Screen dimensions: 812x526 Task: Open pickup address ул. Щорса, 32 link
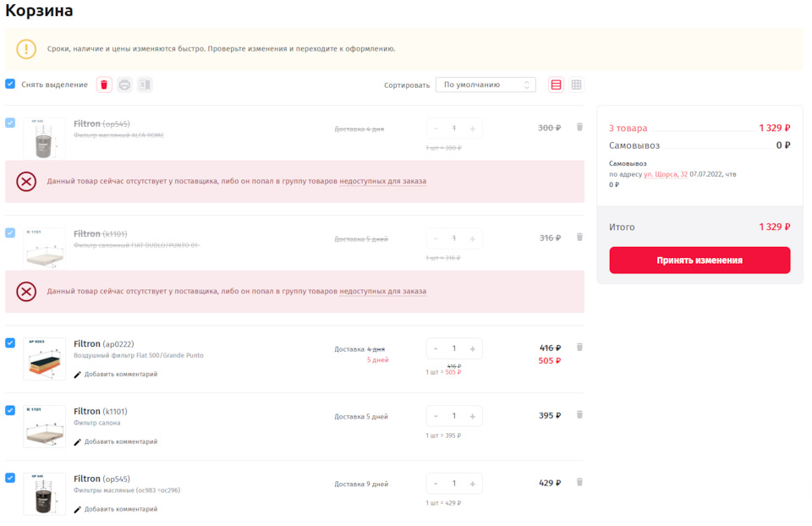[x=666, y=174]
